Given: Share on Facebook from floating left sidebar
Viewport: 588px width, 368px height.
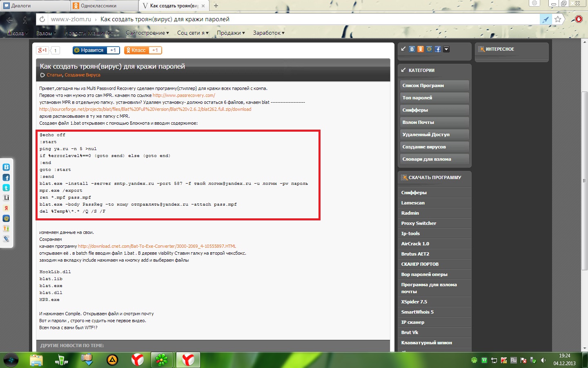Looking at the screenshot, I should coord(6,177).
